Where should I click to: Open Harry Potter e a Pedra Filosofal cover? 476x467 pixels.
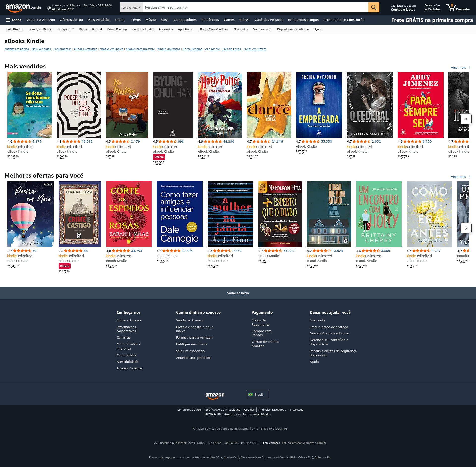point(220,105)
